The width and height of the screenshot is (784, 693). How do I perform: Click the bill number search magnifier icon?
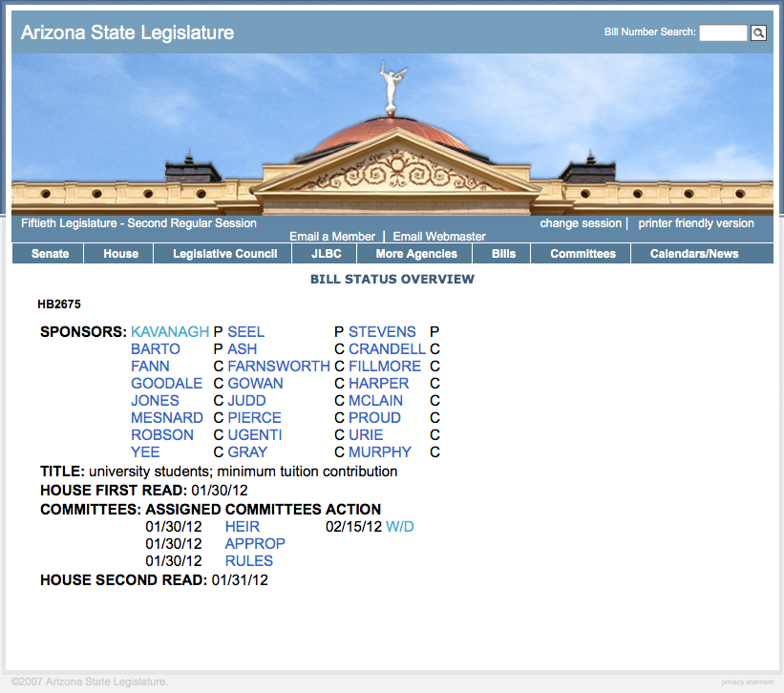point(758,33)
